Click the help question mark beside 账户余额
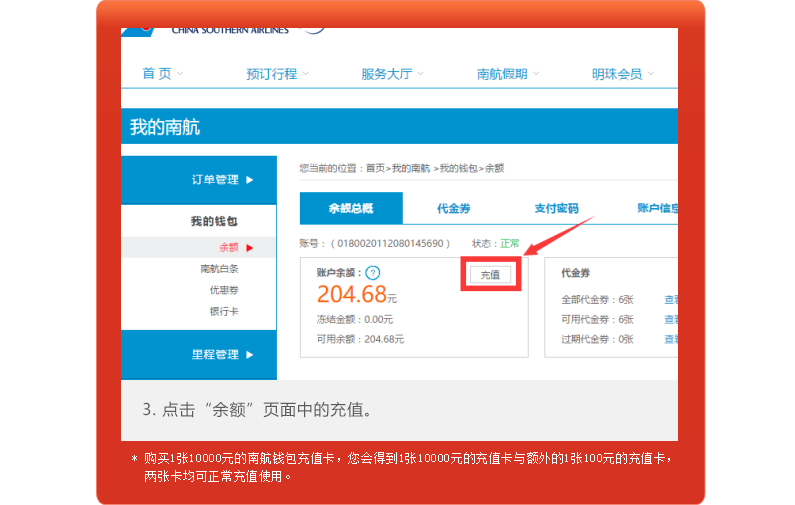Screen dimensions: 795x505 (x=373, y=272)
